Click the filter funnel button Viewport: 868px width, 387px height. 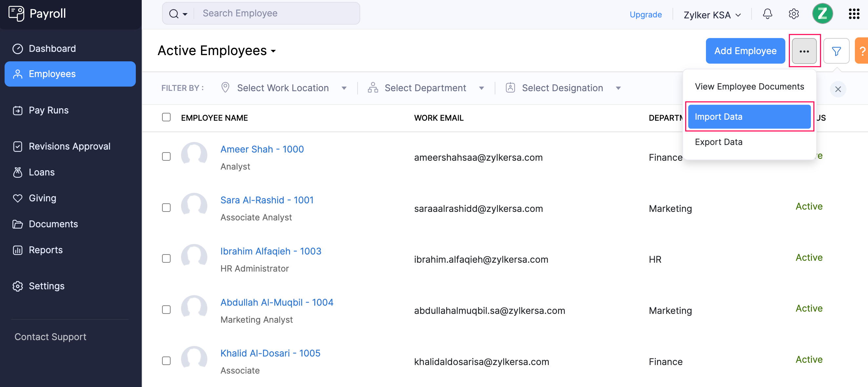pyautogui.click(x=836, y=51)
